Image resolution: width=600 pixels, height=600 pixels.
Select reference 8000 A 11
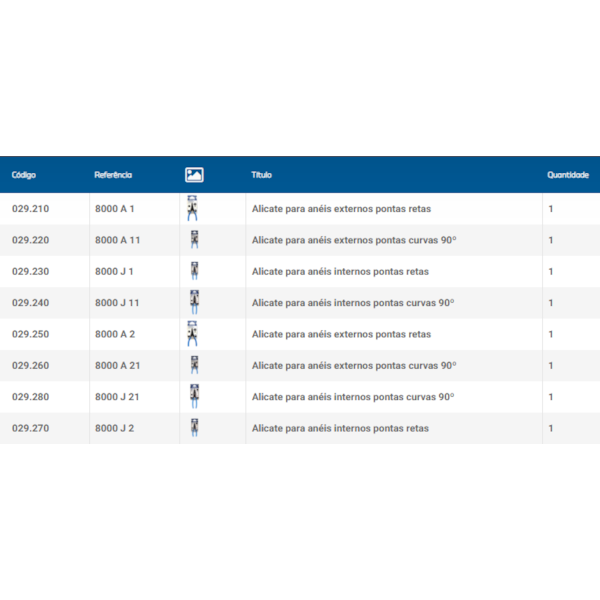pyautogui.click(x=117, y=240)
